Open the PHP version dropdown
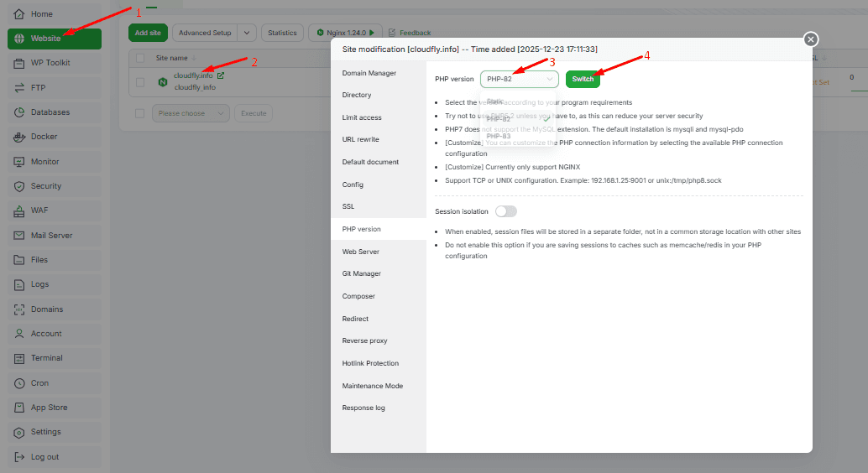Screen dimensions: 868x473 click(519, 79)
